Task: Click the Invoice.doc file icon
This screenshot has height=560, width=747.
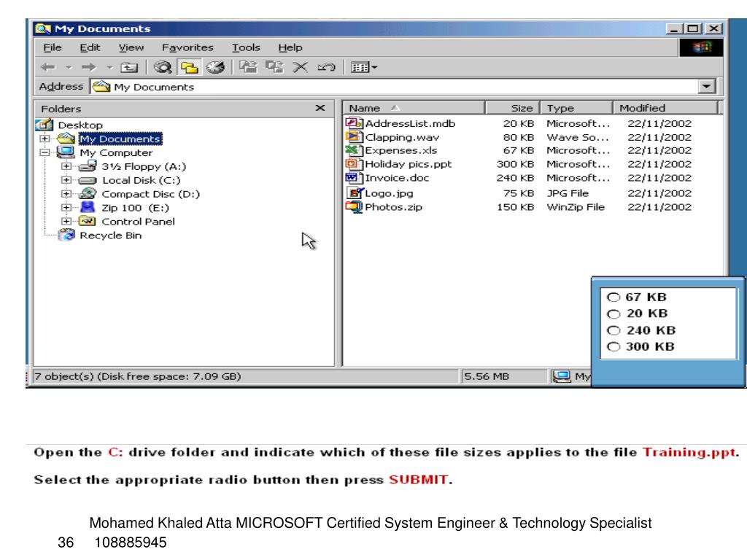Action: [354, 178]
